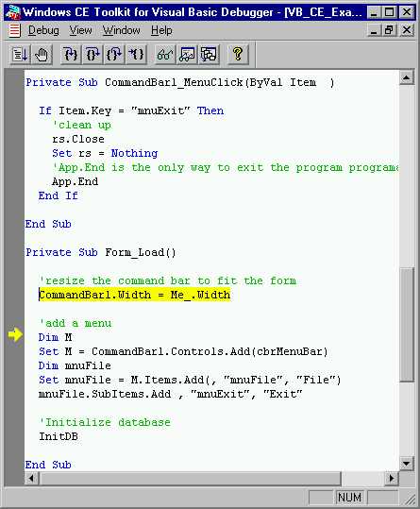The image size is (420, 509).
Task: Open the Call Stack icon
Action: (209, 54)
